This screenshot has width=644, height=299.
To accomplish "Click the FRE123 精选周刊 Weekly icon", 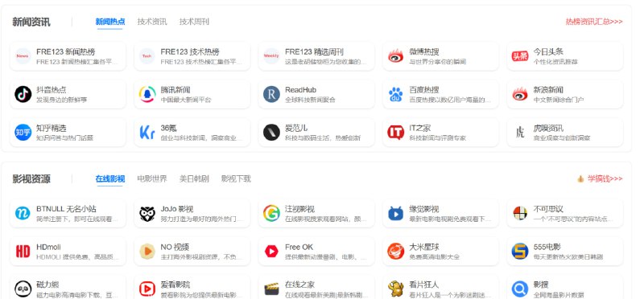I will [x=271, y=56].
